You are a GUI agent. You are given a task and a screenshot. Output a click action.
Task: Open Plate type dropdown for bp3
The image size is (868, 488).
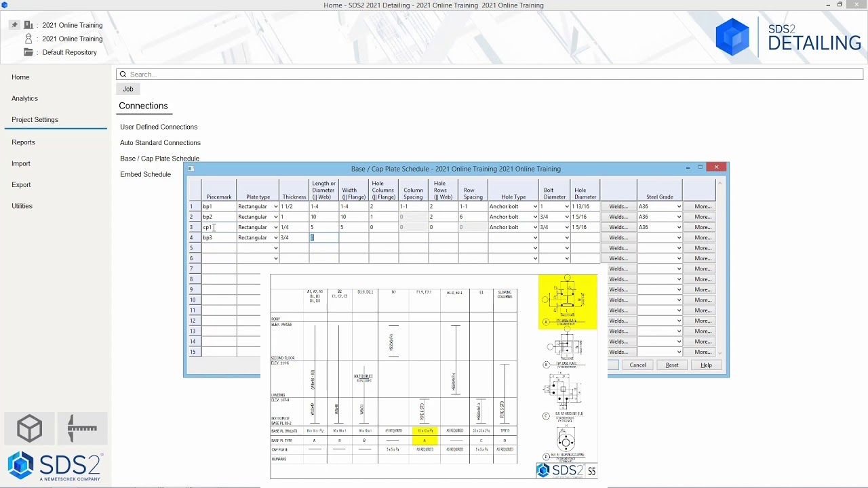275,238
